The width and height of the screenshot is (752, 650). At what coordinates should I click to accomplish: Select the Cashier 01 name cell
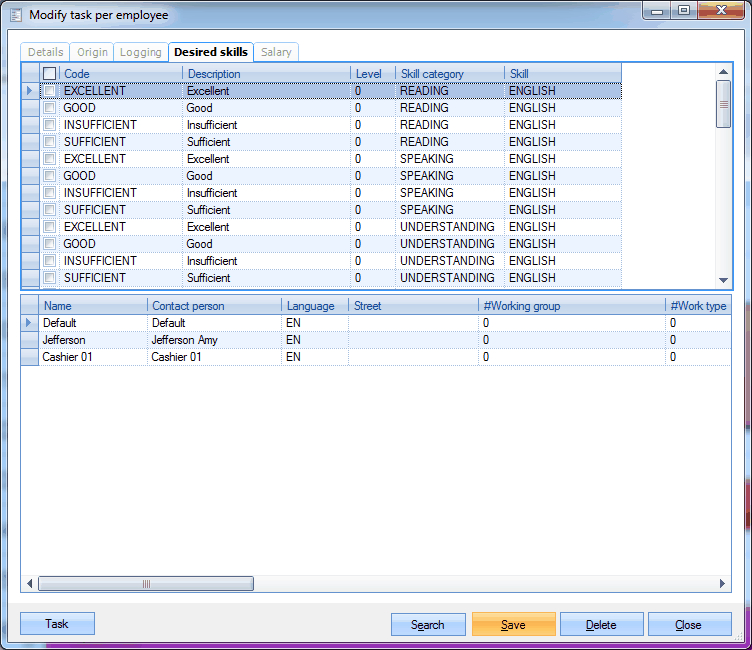(93, 357)
